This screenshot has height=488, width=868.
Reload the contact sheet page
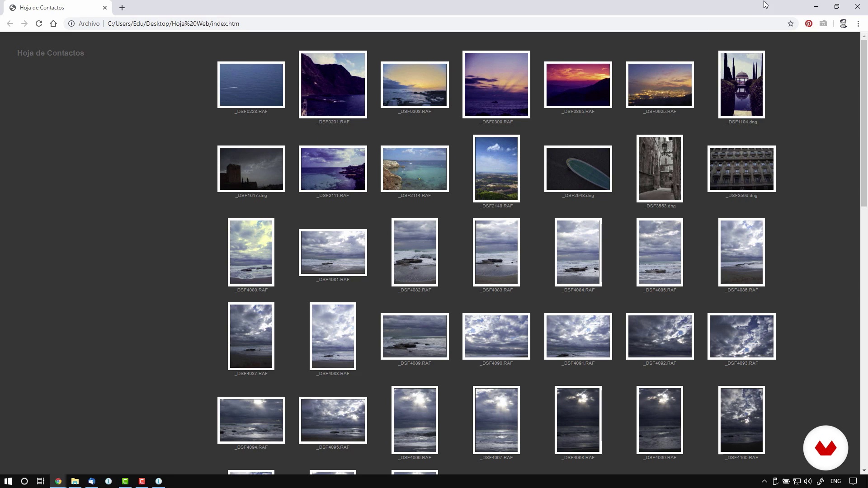point(39,23)
